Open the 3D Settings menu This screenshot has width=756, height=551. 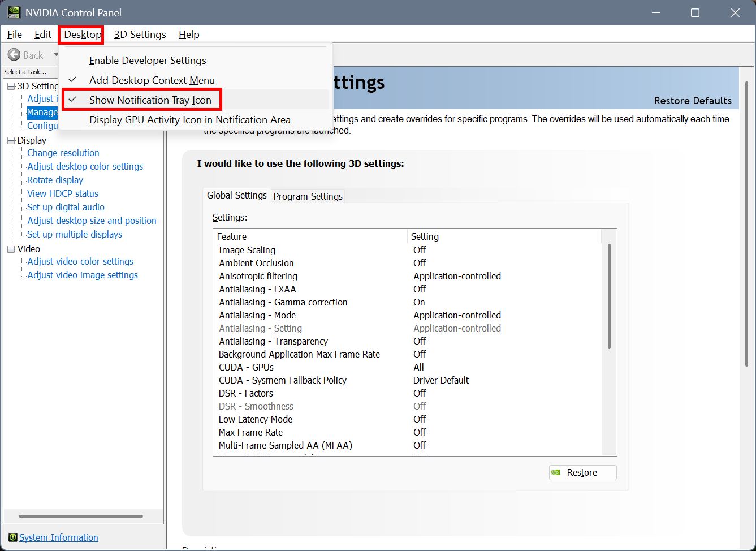click(140, 35)
